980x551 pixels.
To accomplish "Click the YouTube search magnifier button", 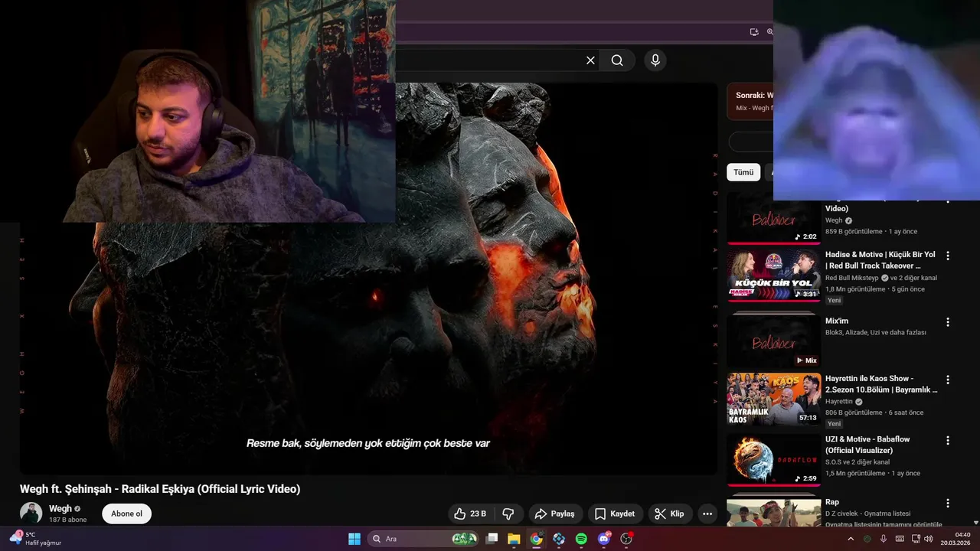I will click(617, 60).
